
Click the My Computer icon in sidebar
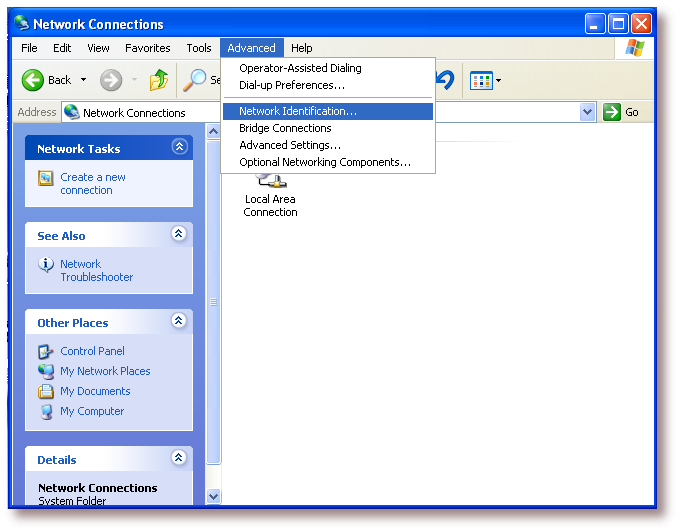(x=45, y=411)
